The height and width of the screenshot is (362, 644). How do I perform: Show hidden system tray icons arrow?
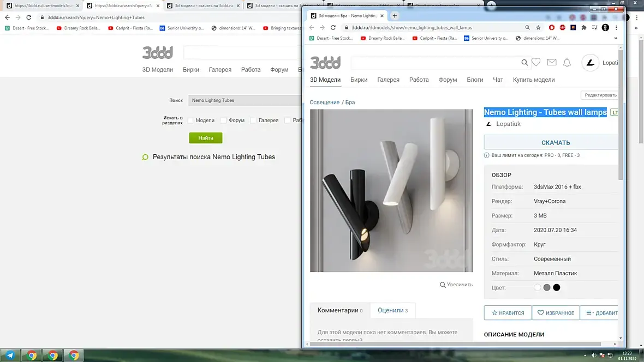point(585,355)
